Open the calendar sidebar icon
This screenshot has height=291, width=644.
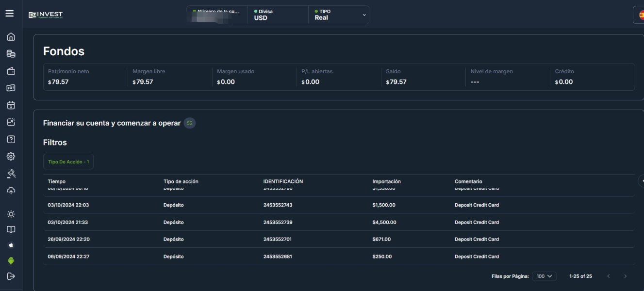(11, 105)
